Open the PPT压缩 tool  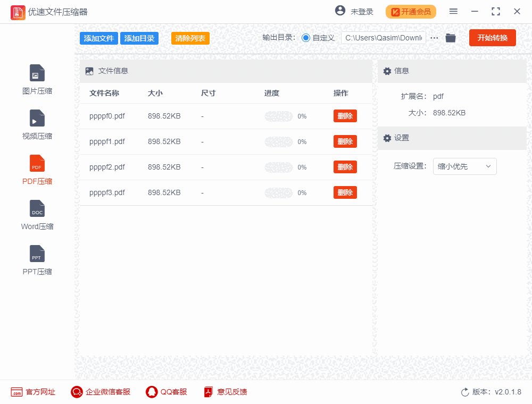[37, 259]
